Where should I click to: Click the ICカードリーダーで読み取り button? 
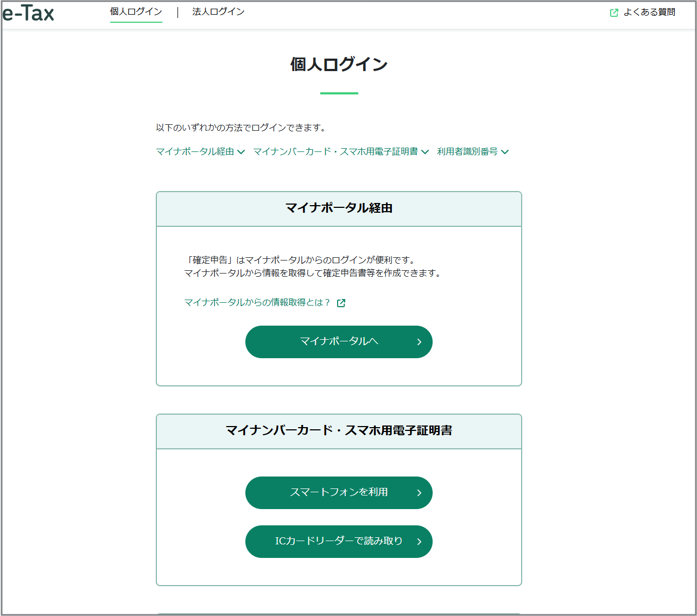339,542
